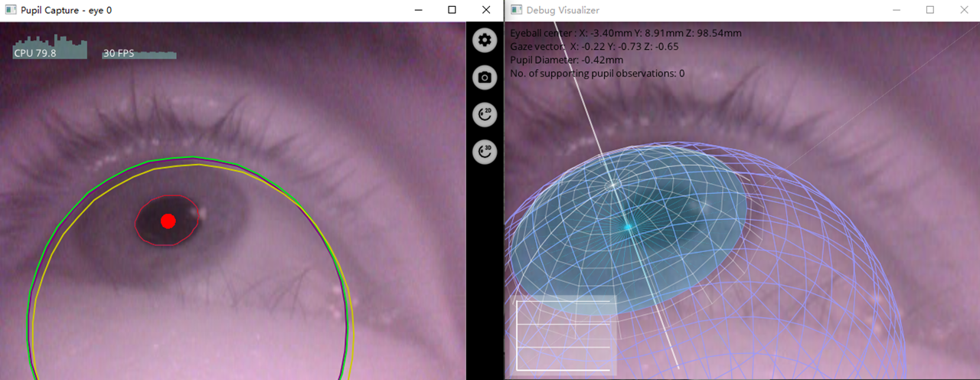Close the Pupil Capture eye 0 window

click(486, 10)
